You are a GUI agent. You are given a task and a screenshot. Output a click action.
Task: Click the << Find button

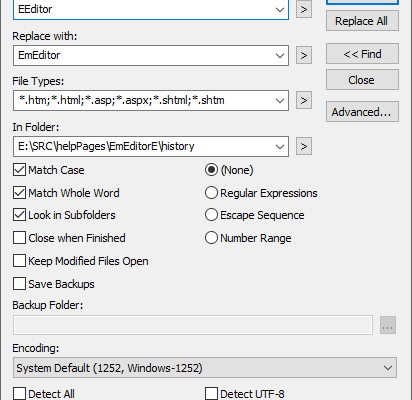tap(362, 54)
